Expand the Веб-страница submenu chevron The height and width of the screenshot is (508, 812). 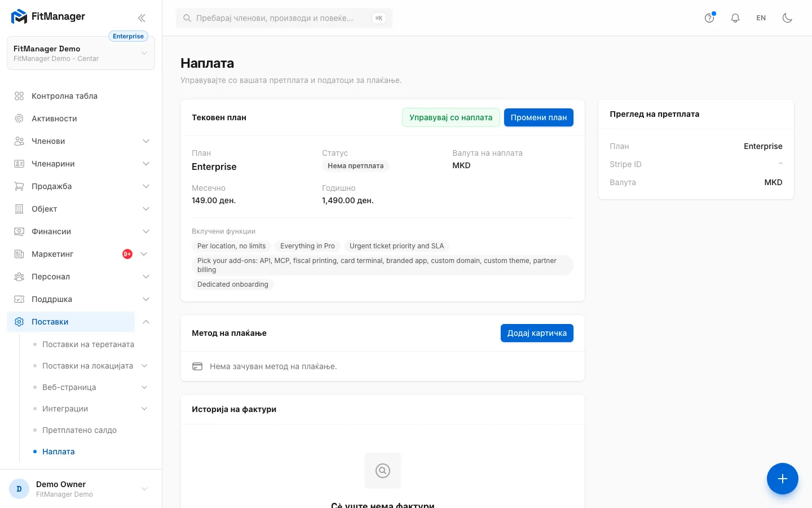[144, 387]
